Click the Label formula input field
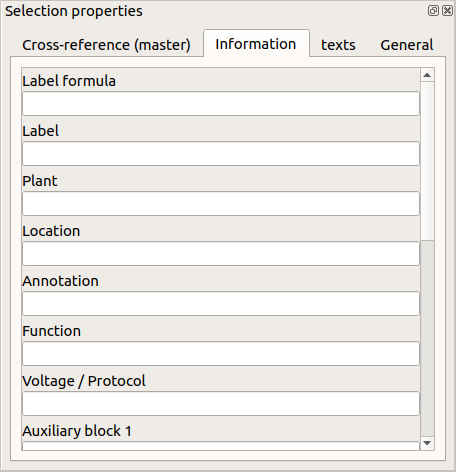This screenshot has height=472, width=456. pyautogui.click(x=221, y=104)
